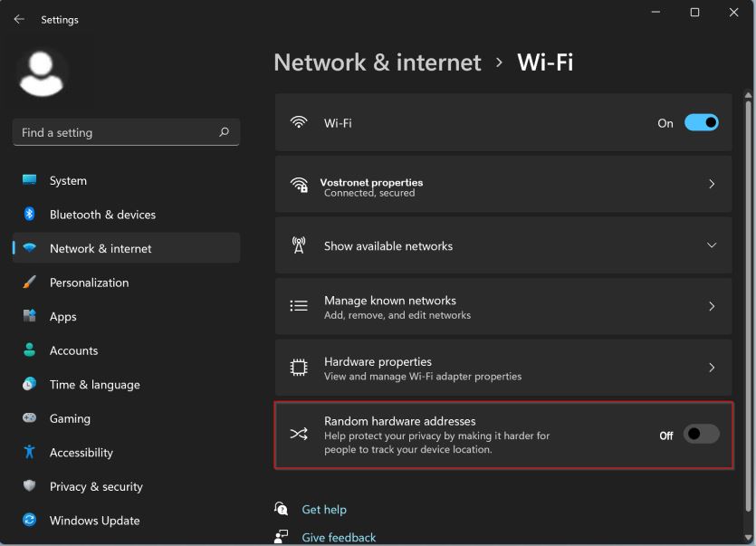756x546 pixels.
Task: Go to Accessibility settings
Action: click(127, 453)
